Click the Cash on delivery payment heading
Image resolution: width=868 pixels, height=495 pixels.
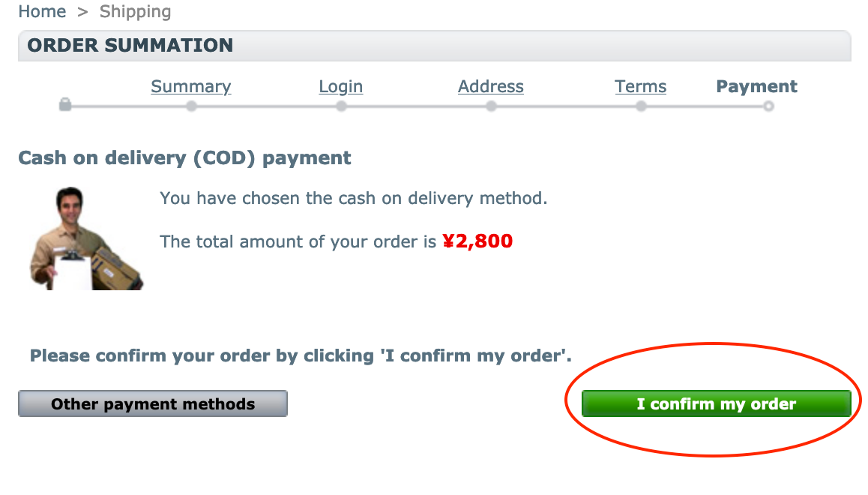(x=185, y=157)
